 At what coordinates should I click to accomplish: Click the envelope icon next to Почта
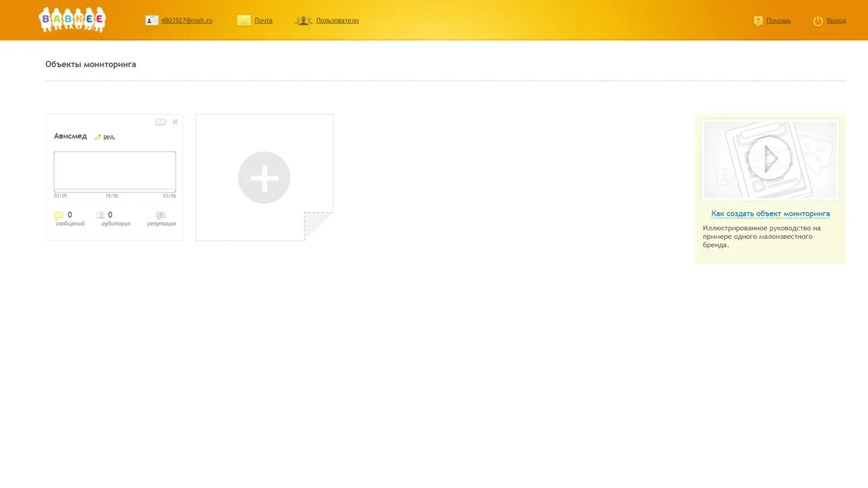(244, 21)
